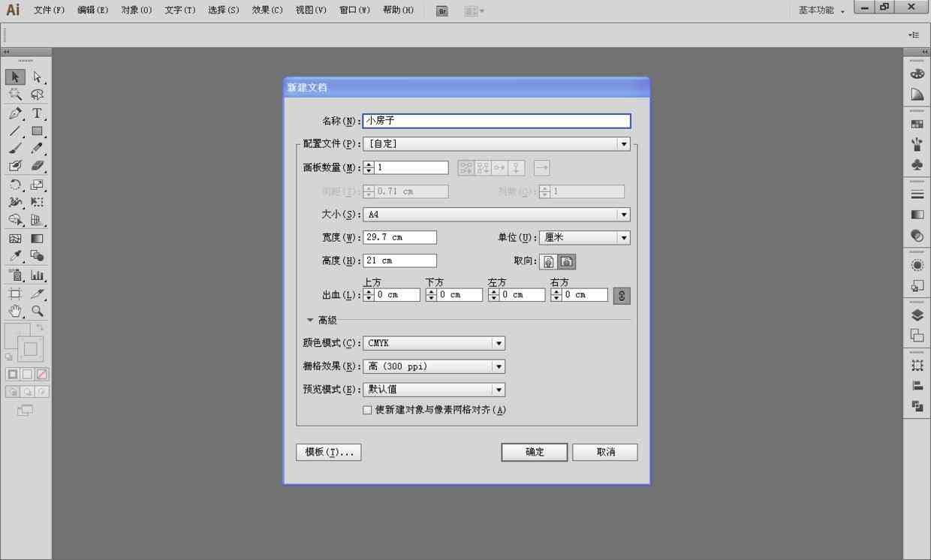Select the Eyedropper tool
931x560 pixels.
(15, 256)
